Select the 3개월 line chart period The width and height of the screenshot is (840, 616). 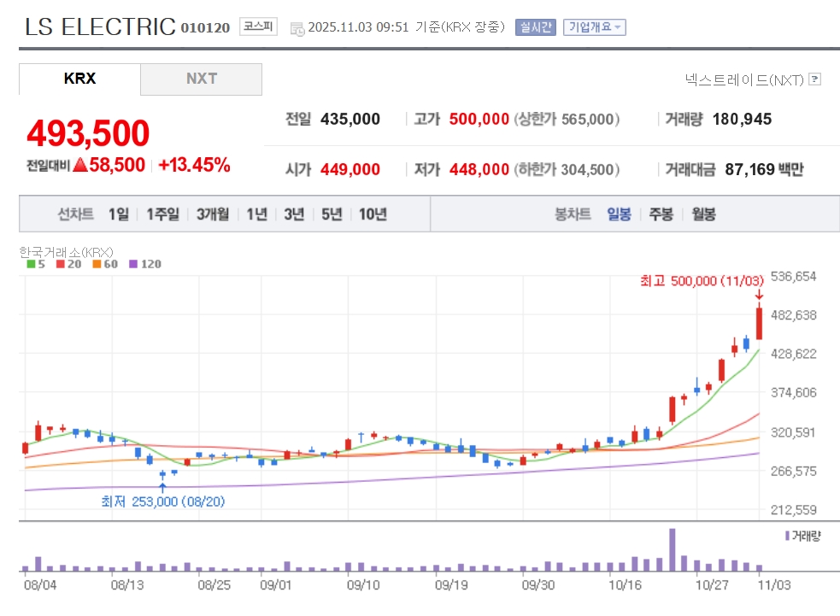coord(213,214)
